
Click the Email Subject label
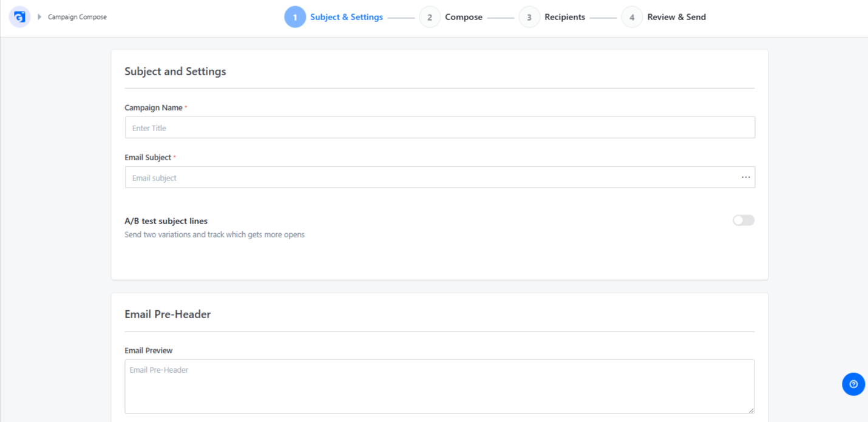(148, 157)
